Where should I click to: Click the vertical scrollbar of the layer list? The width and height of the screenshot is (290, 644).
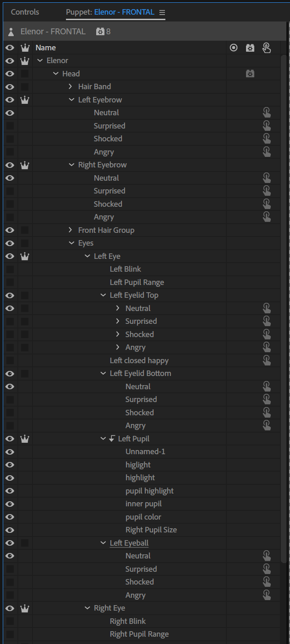[284, 274]
